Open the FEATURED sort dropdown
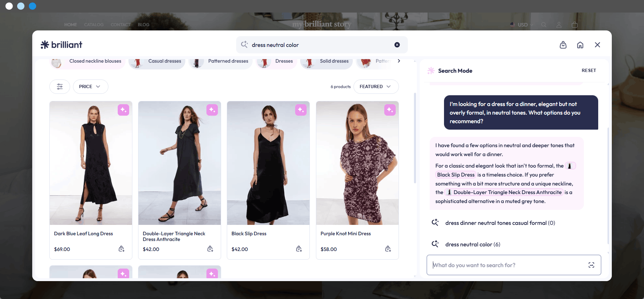The height and width of the screenshot is (299, 644). coord(376,87)
